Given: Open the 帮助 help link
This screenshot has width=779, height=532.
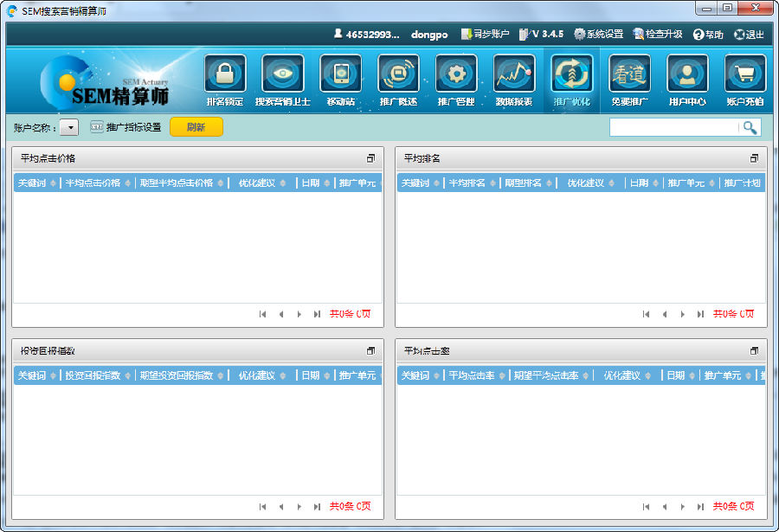Looking at the screenshot, I should (x=708, y=35).
